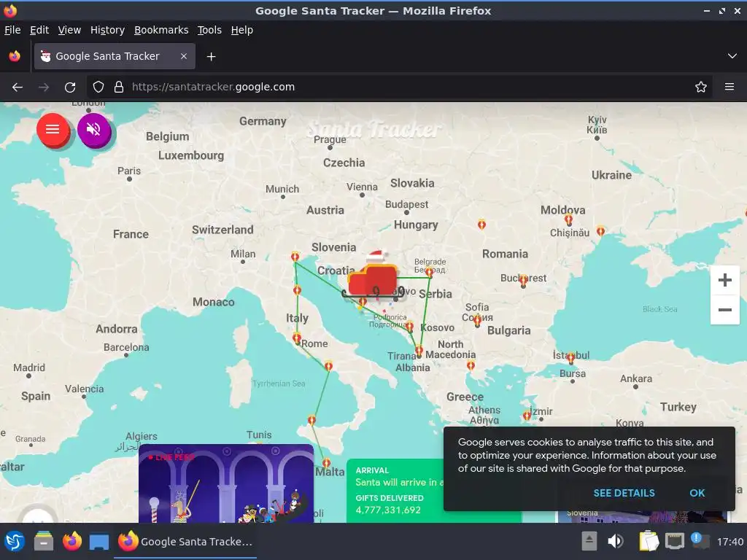Accept cookies with OK button
The width and height of the screenshot is (747, 560).
[x=697, y=494]
